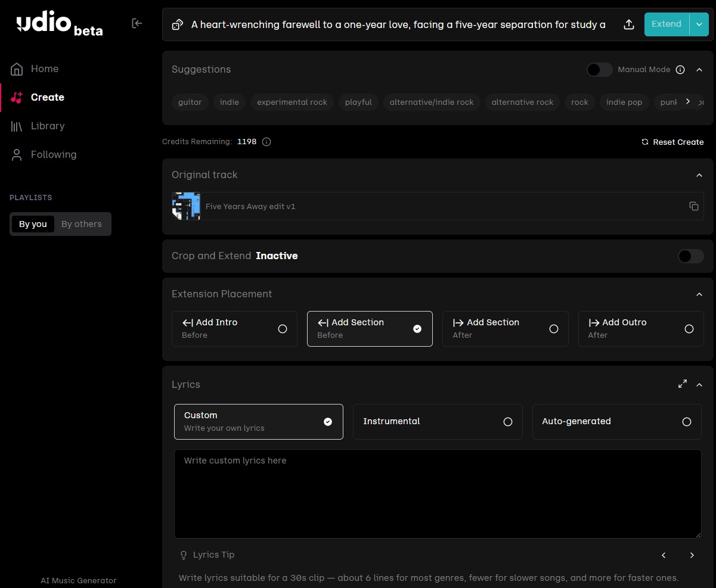Click the Manual Mode info icon
The image size is (716, 588).
coord(680,70)
